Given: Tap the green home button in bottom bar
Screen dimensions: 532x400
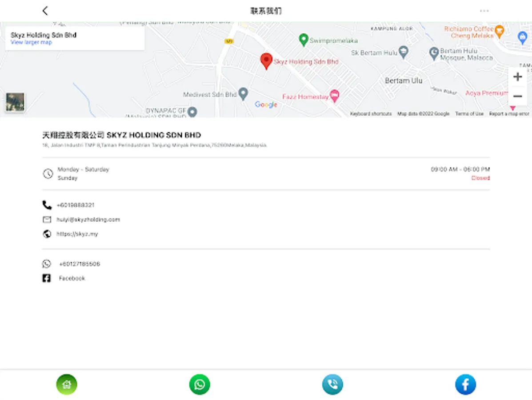Looking at the screenshot, I should pyautogui.click(x=67, y=384).
